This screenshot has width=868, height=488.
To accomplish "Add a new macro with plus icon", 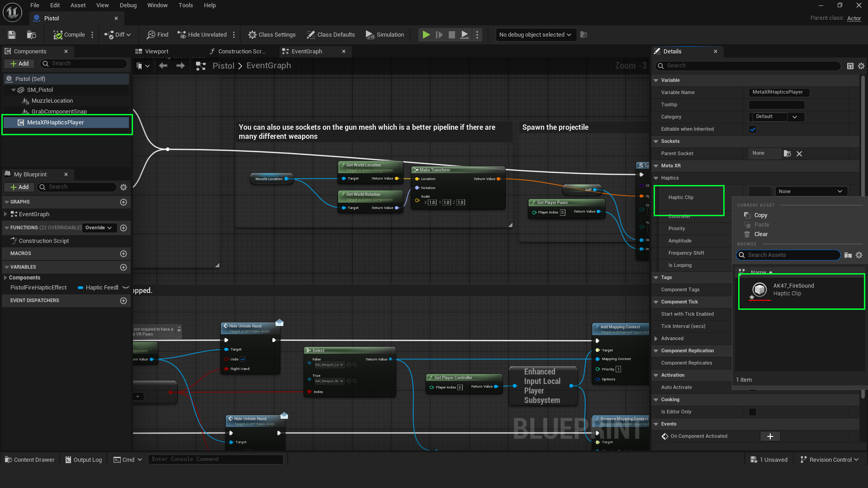I will pyautogui.click(x=123, y=254).
